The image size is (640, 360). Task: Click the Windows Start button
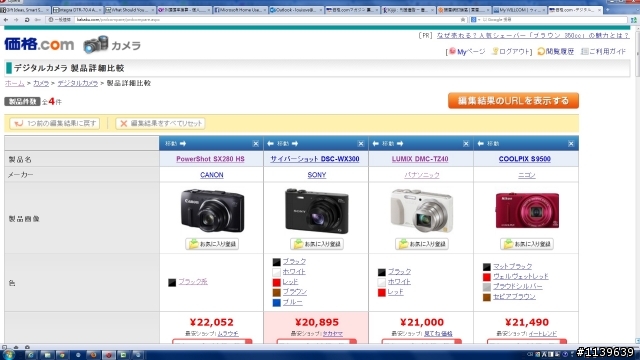(9, 355)
